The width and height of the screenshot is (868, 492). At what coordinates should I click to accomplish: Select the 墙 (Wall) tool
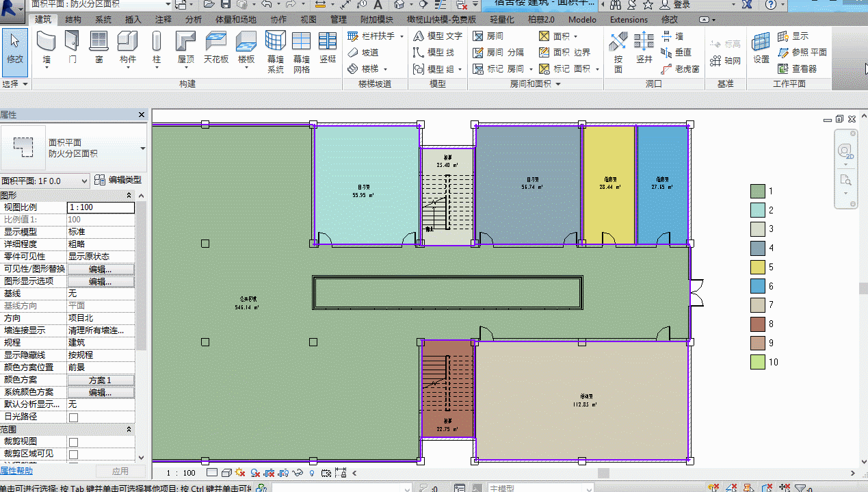(x=47, y=48)
